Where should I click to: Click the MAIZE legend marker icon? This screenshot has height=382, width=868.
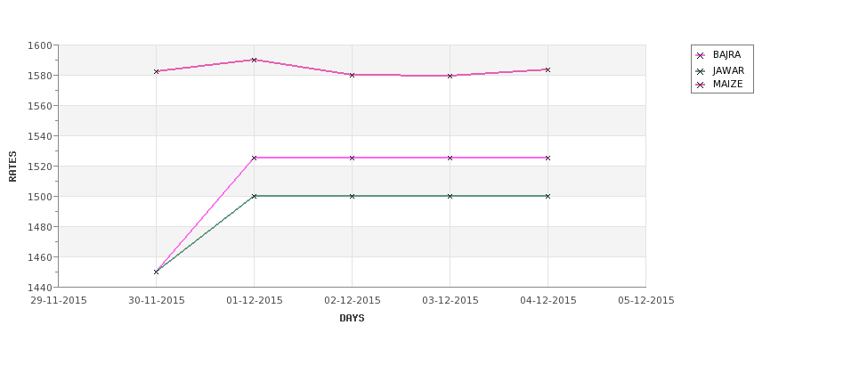[x=701, y=85]
